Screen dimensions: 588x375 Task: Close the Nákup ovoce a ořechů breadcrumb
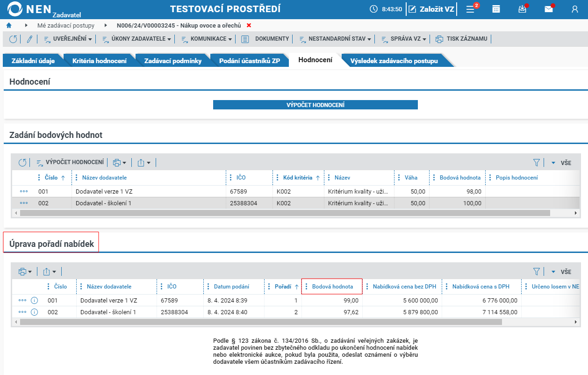[x=249, y=25]
